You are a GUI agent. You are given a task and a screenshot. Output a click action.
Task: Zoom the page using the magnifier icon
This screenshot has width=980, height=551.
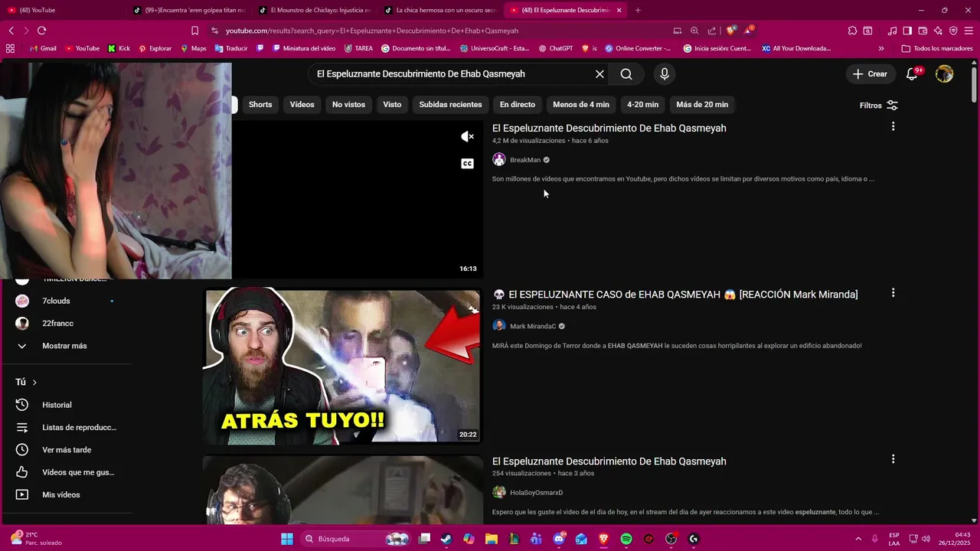(x=694, y=31)
